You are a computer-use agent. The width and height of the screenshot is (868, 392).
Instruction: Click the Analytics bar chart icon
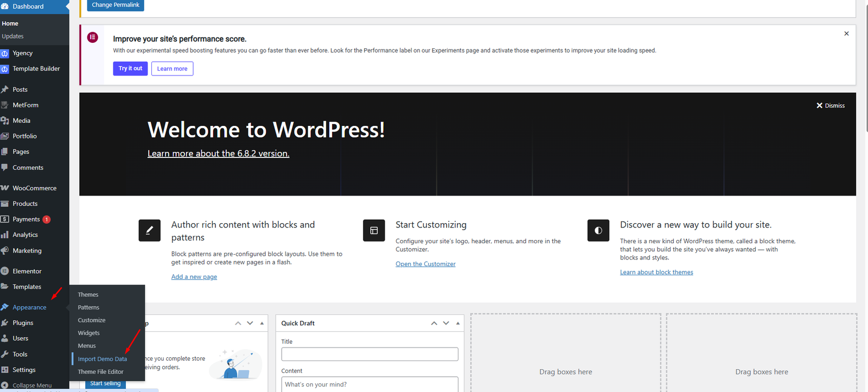5,235
